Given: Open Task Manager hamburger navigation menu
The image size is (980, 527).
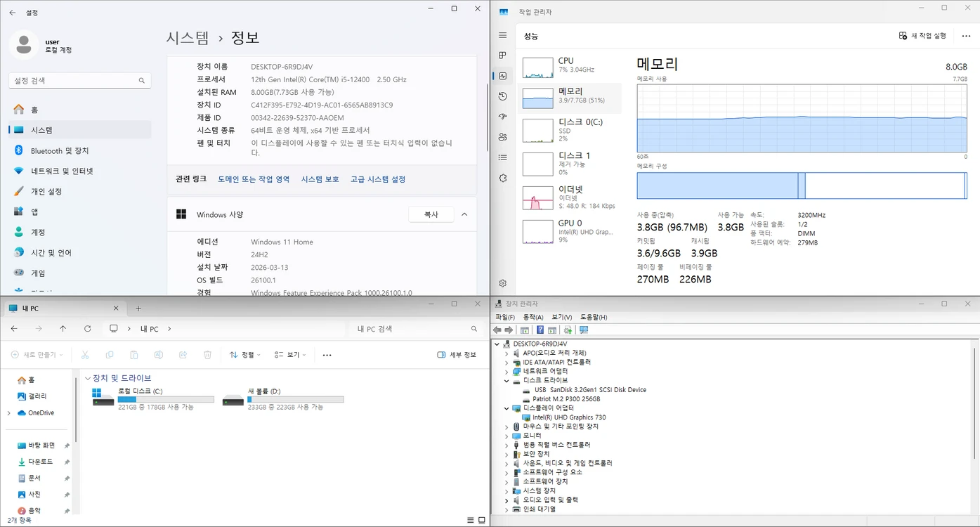Looking at the screenshot, I should [502, 35].
